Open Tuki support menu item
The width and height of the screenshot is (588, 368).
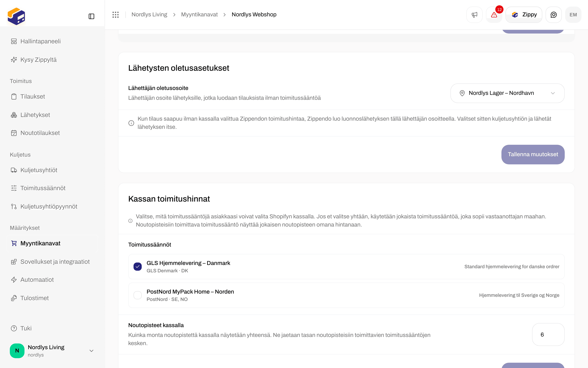[x=52, y=328]
